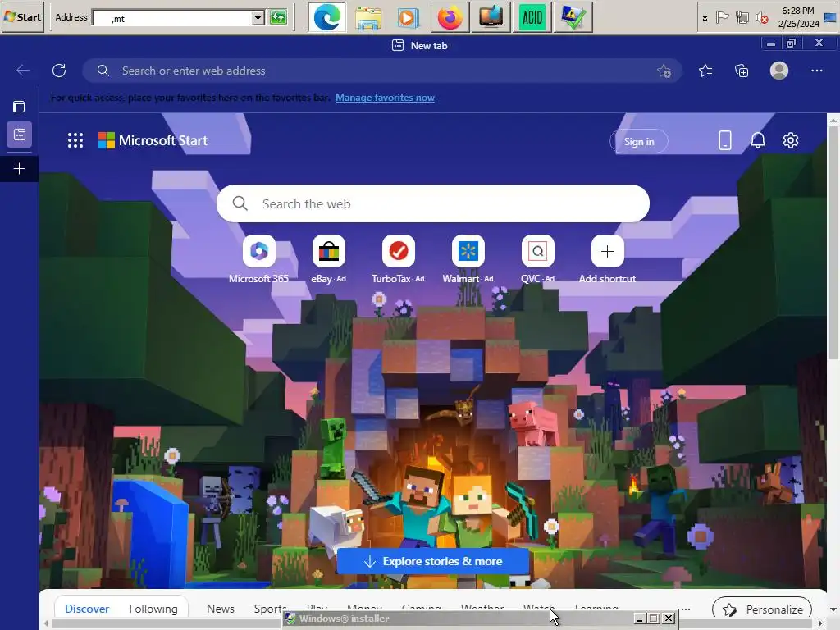The height and width of the screenshot is (630, 840).
Task: Expand the taskbar Address dropdown arrow
Action: point(258,18)
